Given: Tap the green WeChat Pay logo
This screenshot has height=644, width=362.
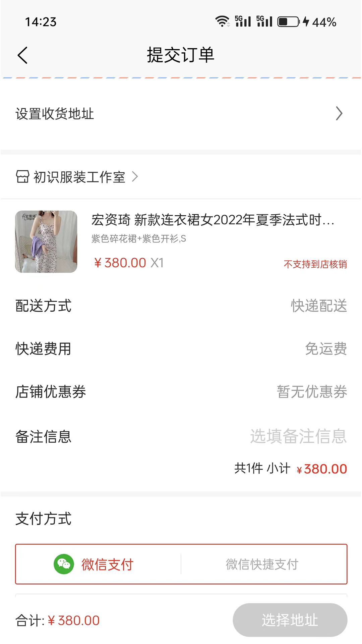Looking at the screenshot, I should [64, 564].
